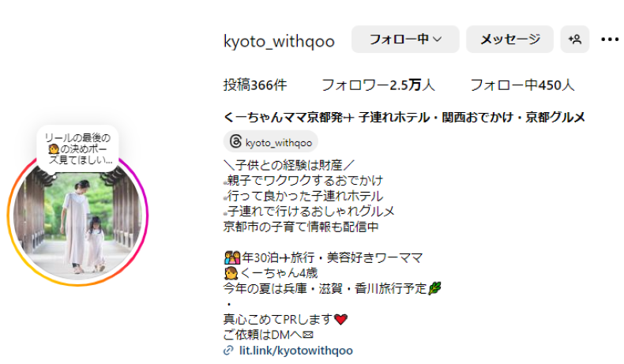Open kyoto_withqoo Threads profile link

tap(271, 141)
